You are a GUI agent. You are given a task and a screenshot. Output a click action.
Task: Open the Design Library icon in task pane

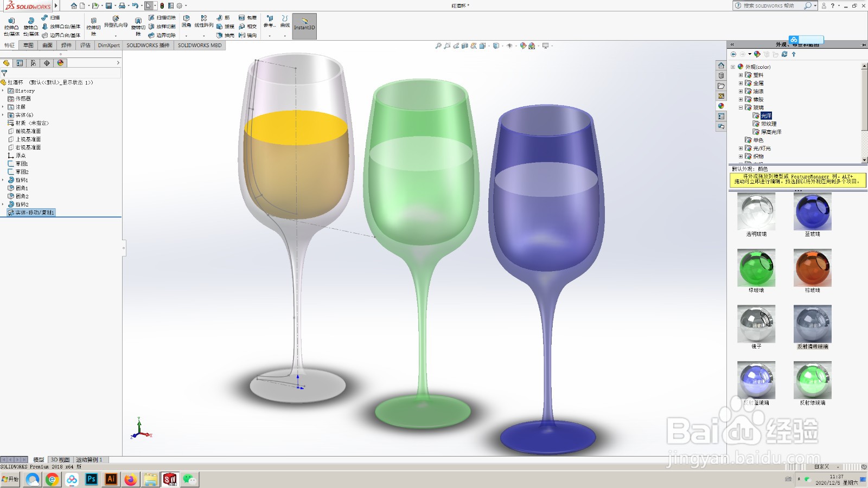[721, 75]
